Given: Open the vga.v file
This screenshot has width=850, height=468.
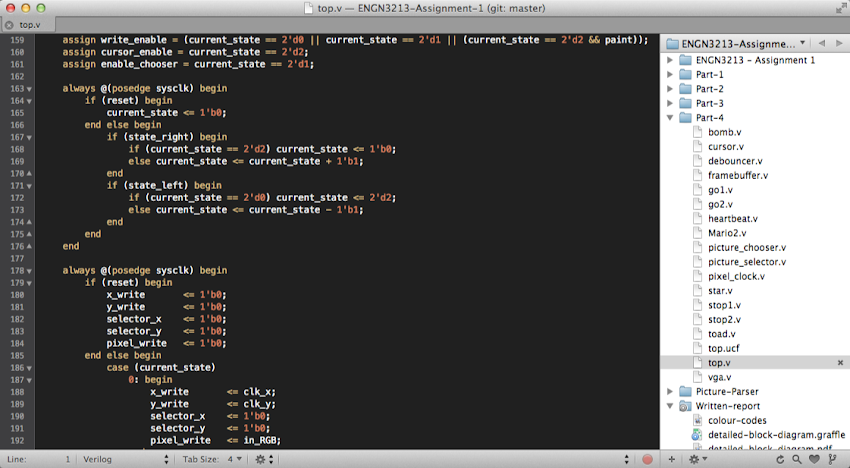Looking at the screenshot, I should point(719,377).
